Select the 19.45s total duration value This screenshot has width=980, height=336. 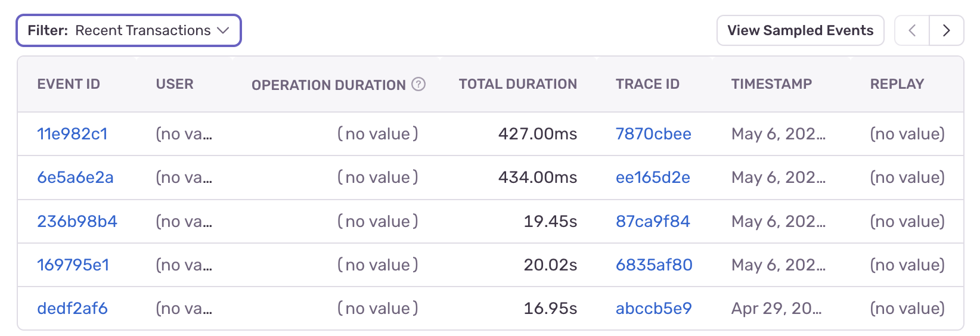(x=550, y=222)
